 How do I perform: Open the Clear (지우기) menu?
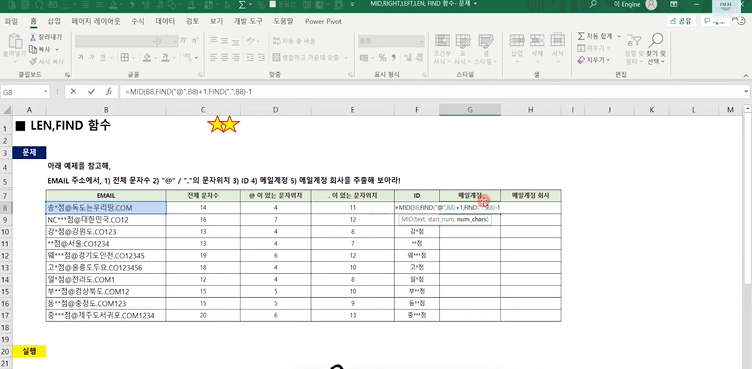(x=594, y=60)
